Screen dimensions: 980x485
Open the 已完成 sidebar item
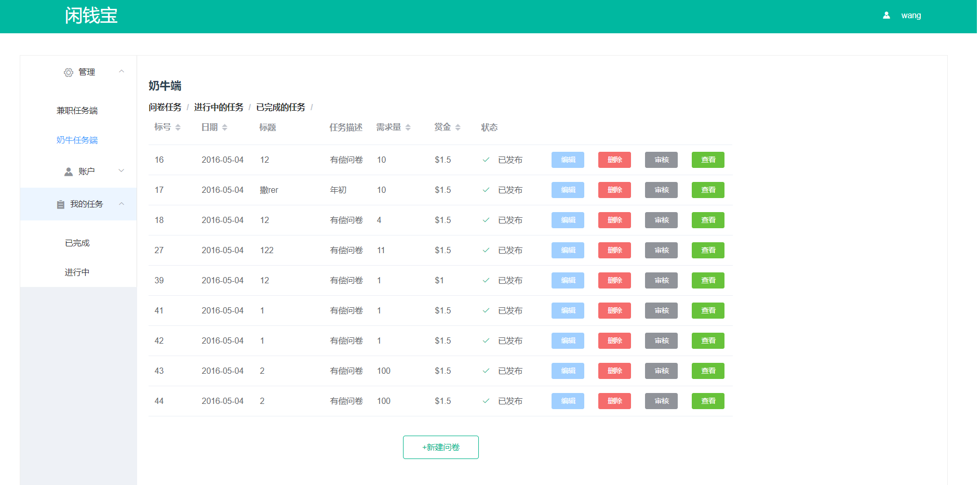(77, 243)
